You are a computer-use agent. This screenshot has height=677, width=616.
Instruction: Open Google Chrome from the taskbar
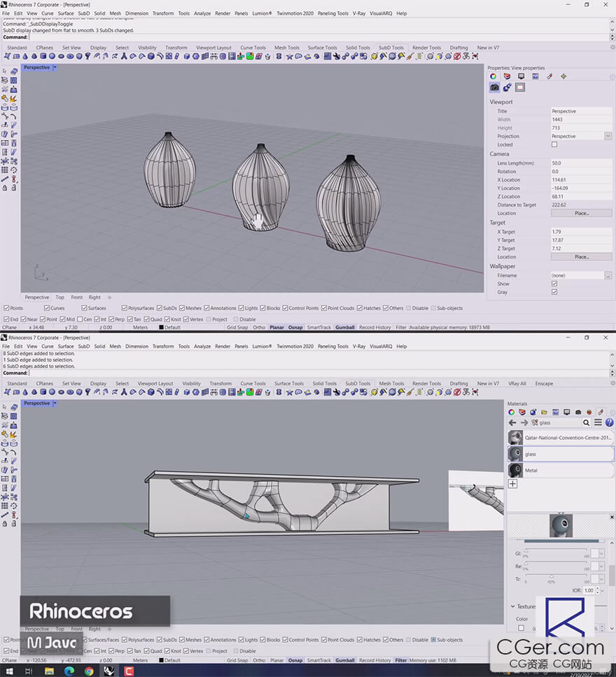pos(89,671)
